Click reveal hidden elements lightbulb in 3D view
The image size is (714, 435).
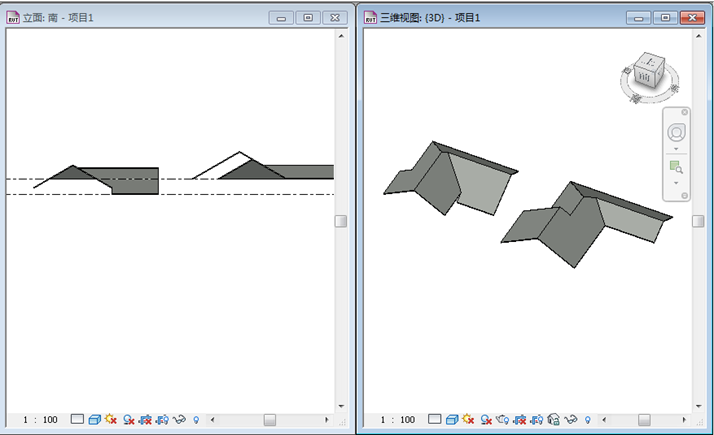(587, 420)
